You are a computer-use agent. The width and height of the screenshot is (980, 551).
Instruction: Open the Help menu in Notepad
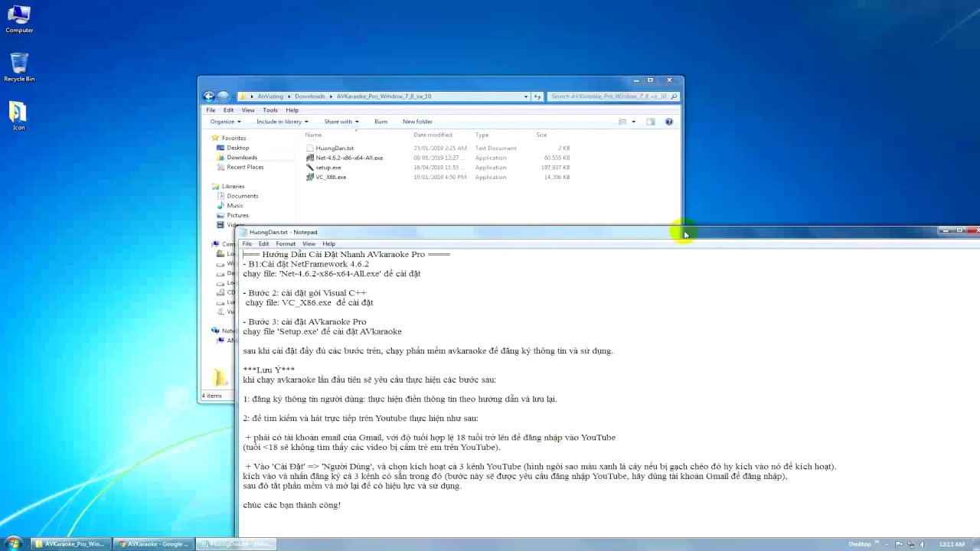328,244
